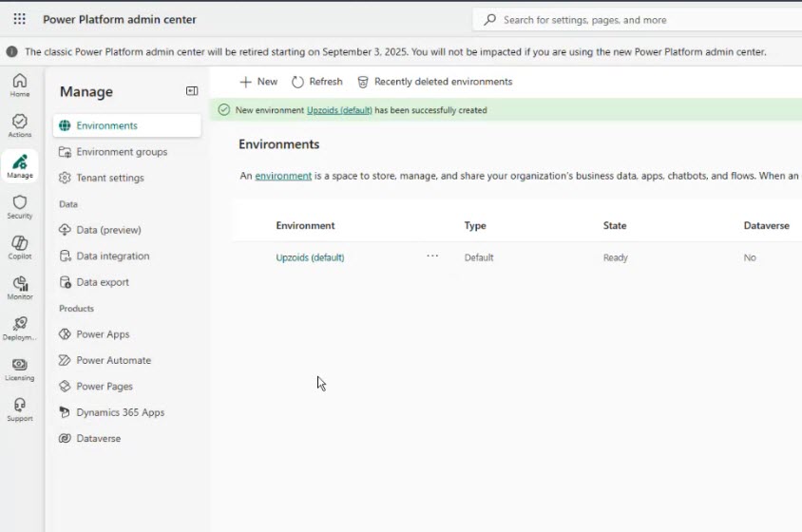Refresh the environments list
Image resolution: width=802 pixels, height=532 pixels.
[317, 82]
